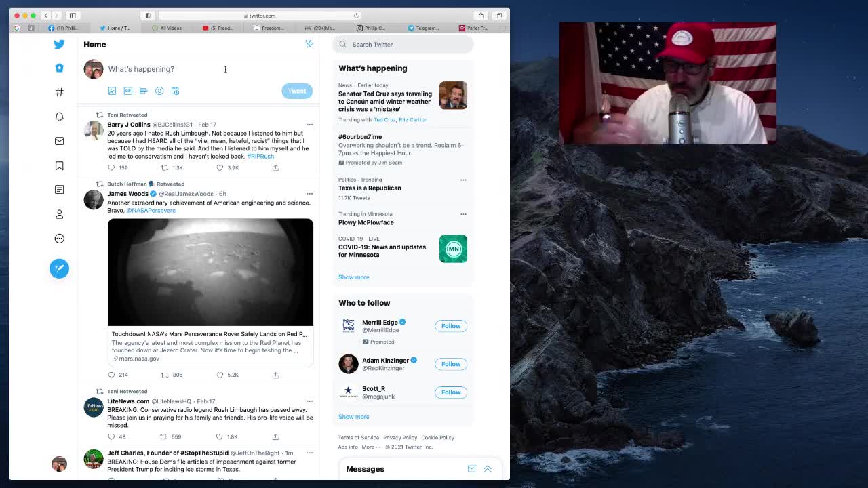Open options for Texas is a Republican trend
This screenshot has width=868, height=488.
point(463,180)
